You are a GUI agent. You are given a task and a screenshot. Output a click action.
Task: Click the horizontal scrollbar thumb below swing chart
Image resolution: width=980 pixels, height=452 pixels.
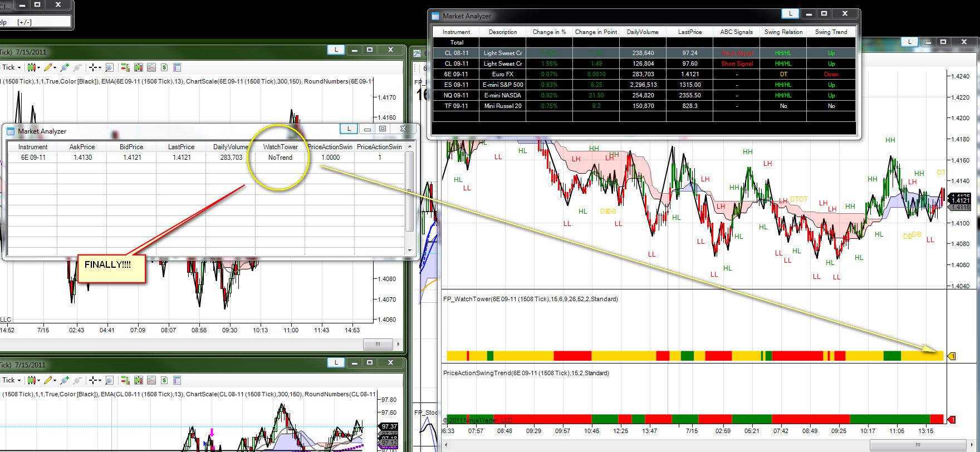coord(918,445)
